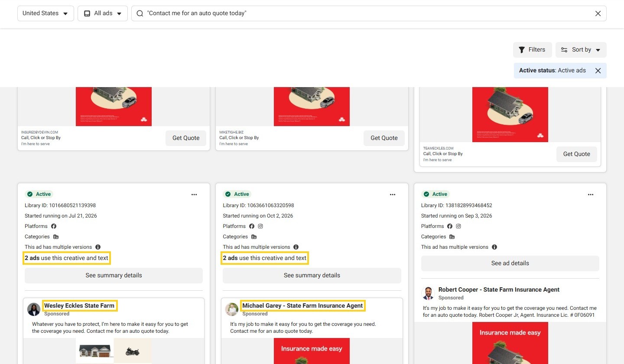Click Get Quote on the INSUREDBYDEVIN.COM ad
624x364 pixels.
186,138
